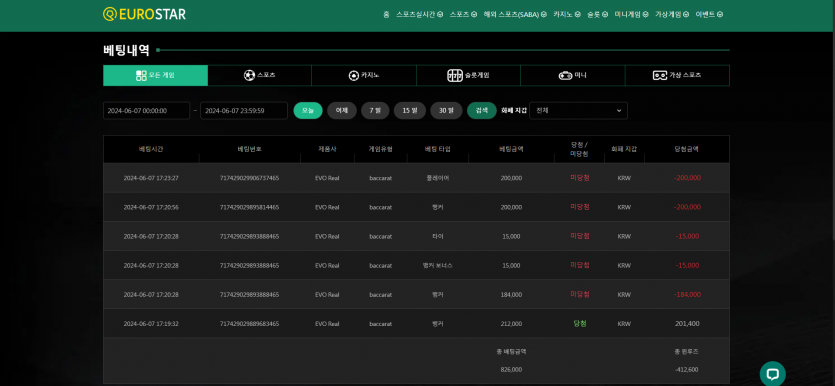The height and width of the screenshot is (386, 835).
Task: Edit start date 2024-06-07 00:00:00 field
Action: point(146,111)
